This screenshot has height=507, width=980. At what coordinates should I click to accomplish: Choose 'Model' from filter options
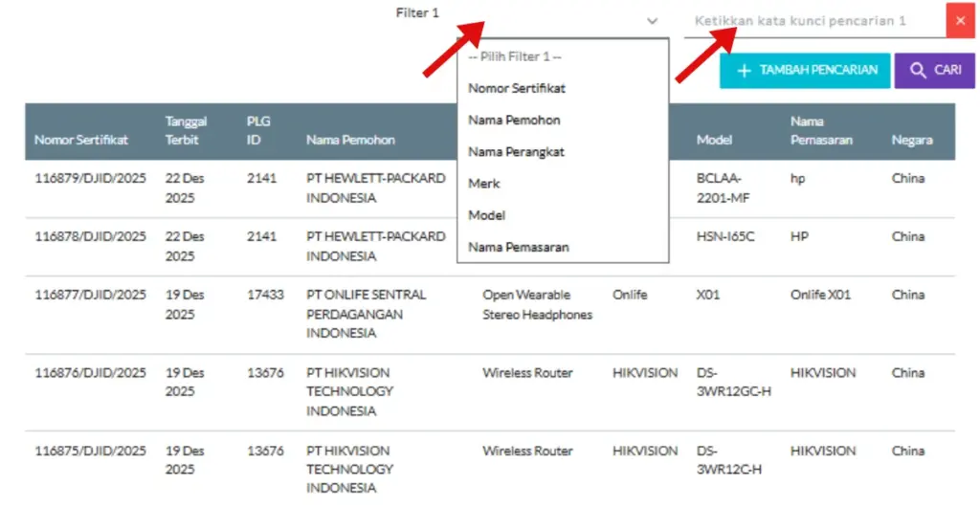(486, 215)
